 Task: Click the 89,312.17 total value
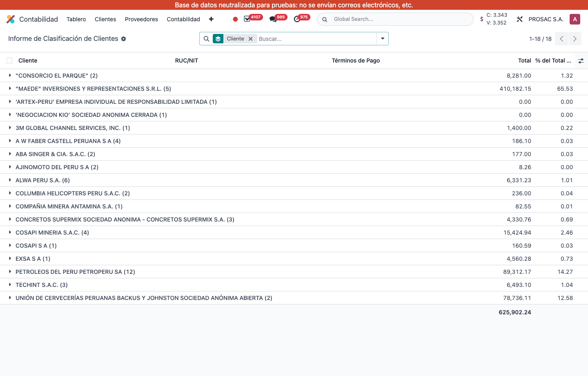517,272
